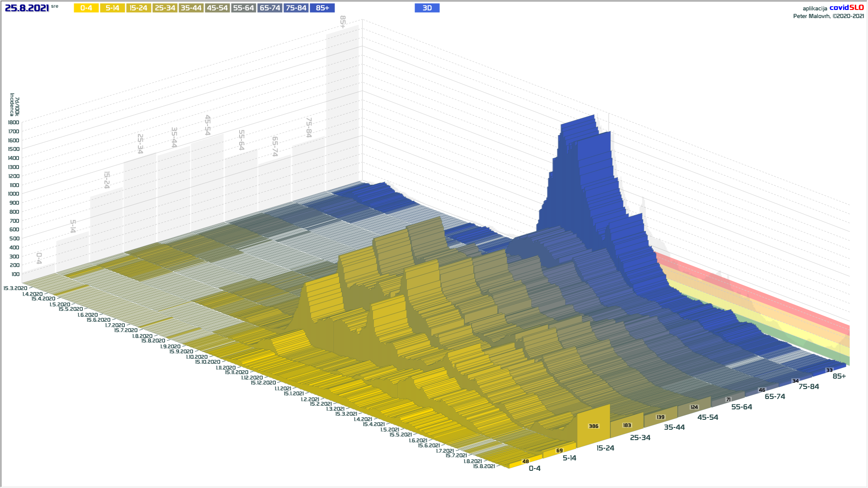
Task: Click the 15.3.2020 date axis tick
Action: [15, 288]
